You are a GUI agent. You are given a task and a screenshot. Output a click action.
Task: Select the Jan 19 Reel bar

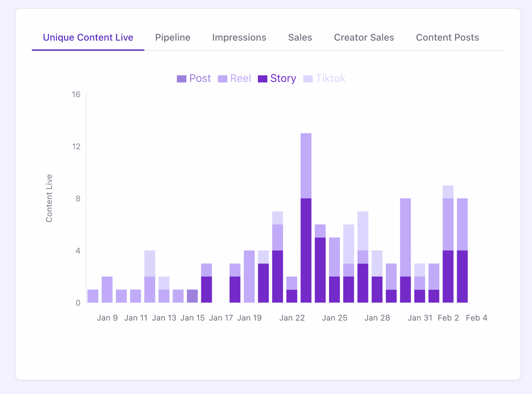click(249, 277)
